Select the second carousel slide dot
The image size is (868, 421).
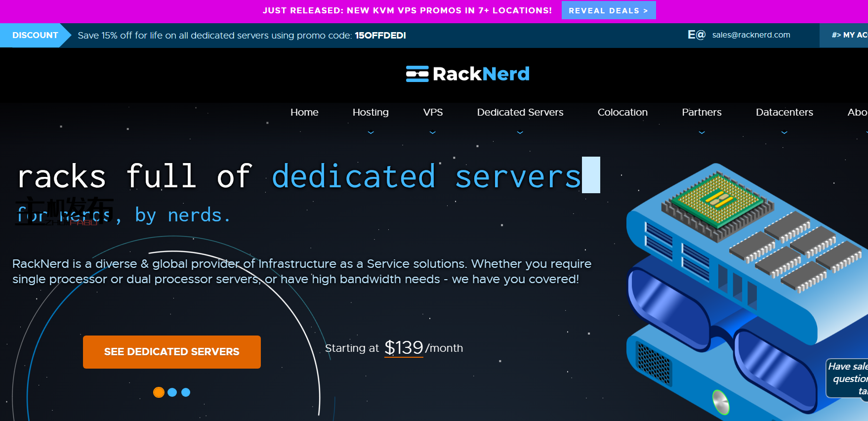pyautogui.click(x=172, y=392)
